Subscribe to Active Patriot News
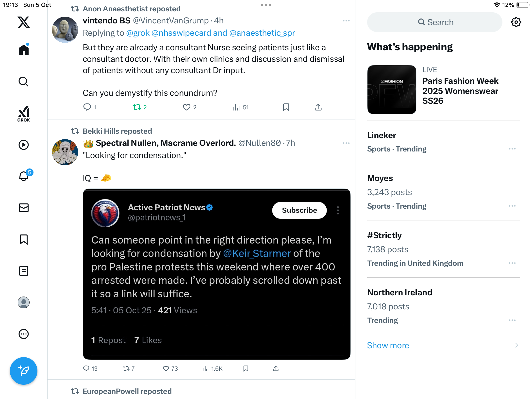The image size is (532, 399). [x=299, y=210]
